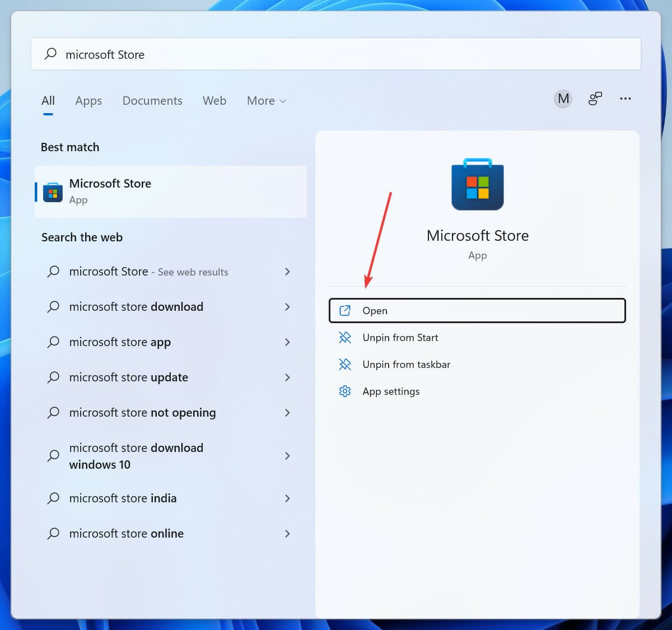
Task: Click search icon beside 'microsoft store india'
Action: [53, 498]
